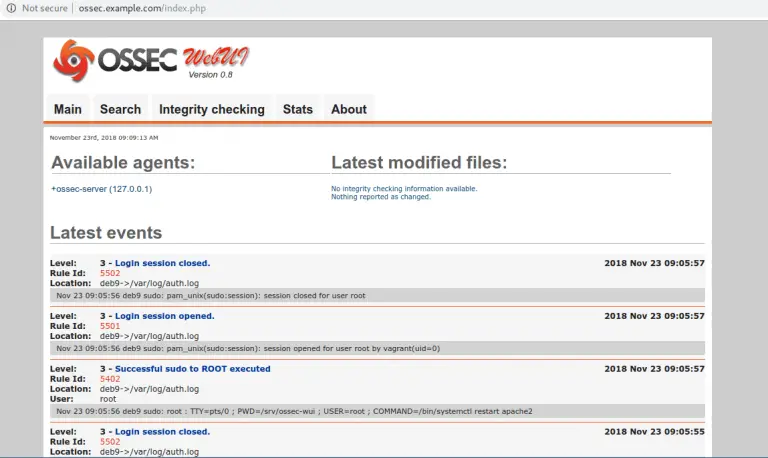
Task: Open first rule ID 5502 link
Action: pyautogui.click(x=110, y=273)
